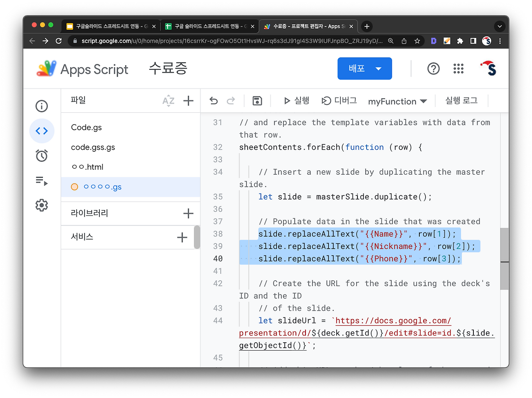
Task: Start debugging with 디버그 button
Action: coord(339,101)
